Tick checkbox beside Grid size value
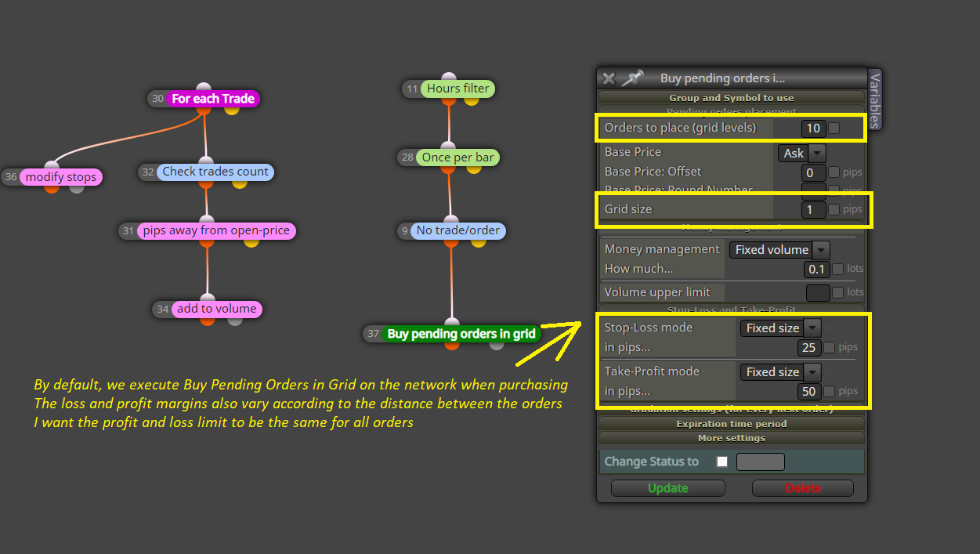 click(x=834, y=209)
